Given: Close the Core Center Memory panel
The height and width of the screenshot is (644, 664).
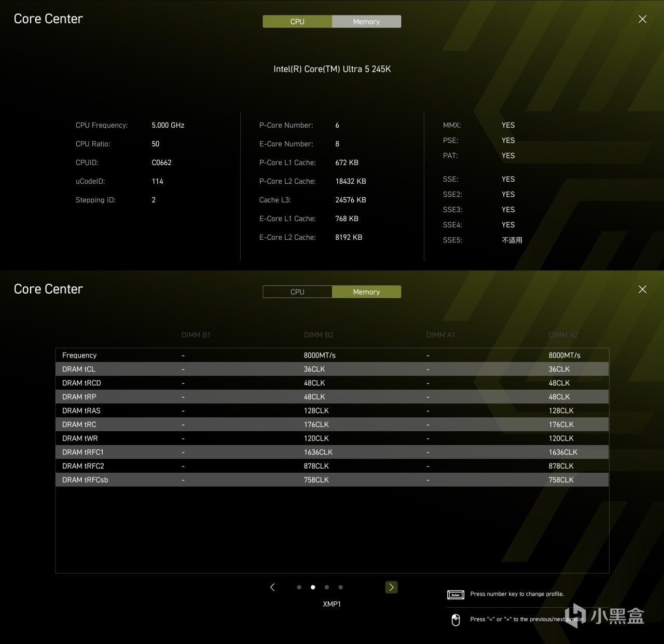Looking at the screenshot, I should [642, 290].
